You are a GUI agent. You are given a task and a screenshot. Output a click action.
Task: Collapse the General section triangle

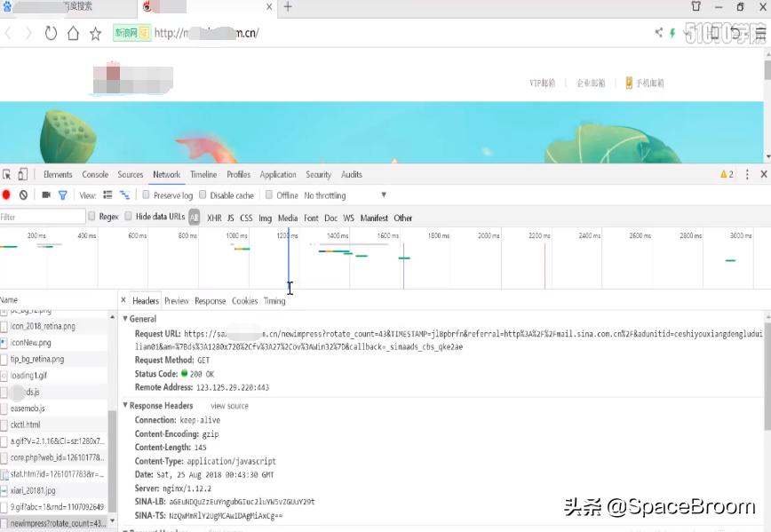click(x=125, y=318)
